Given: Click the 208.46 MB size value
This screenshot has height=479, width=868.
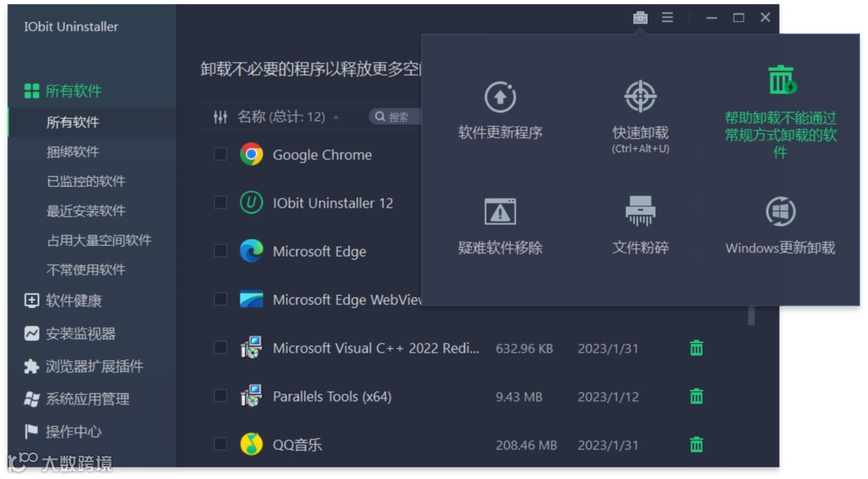Looking at the screenshot, I should [x=526, y=444].
